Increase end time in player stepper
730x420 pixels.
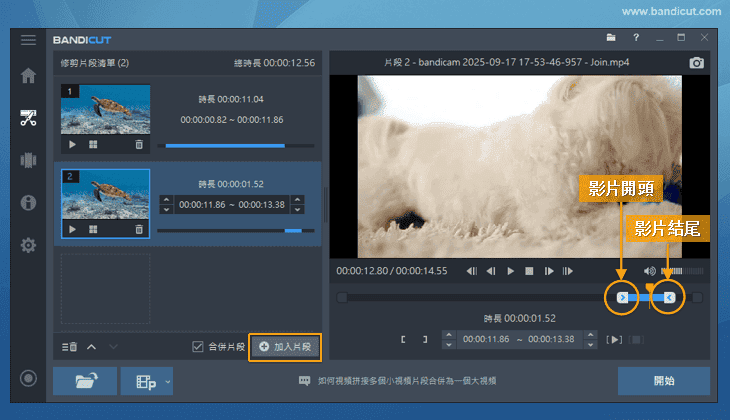point(590,335)
